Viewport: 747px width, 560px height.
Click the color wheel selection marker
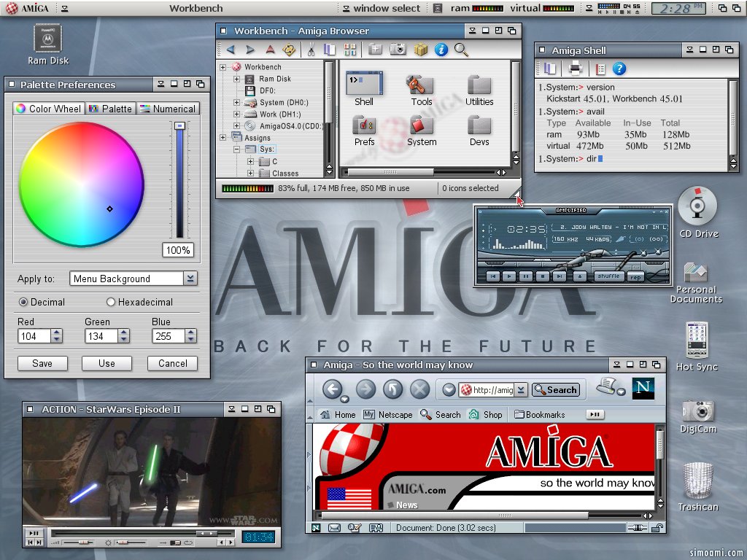click(x=109, y=209)
